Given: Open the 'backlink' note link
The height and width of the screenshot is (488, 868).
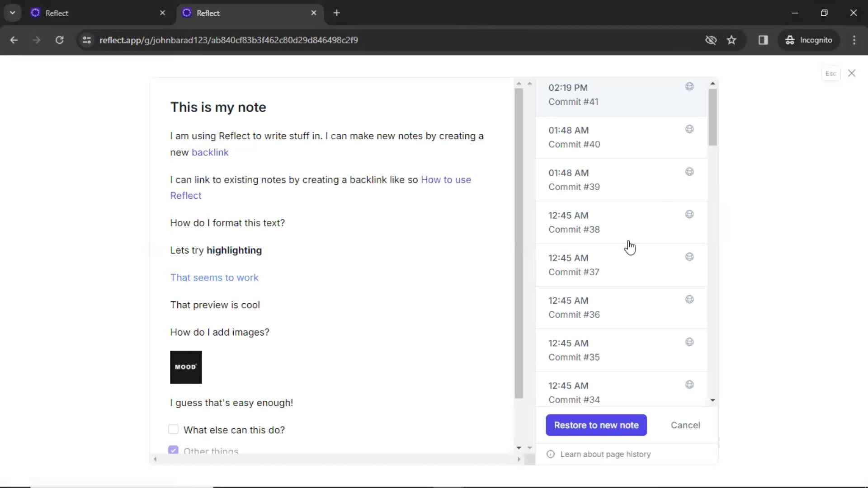Looking at the screenshot, I should click(210, 152).
